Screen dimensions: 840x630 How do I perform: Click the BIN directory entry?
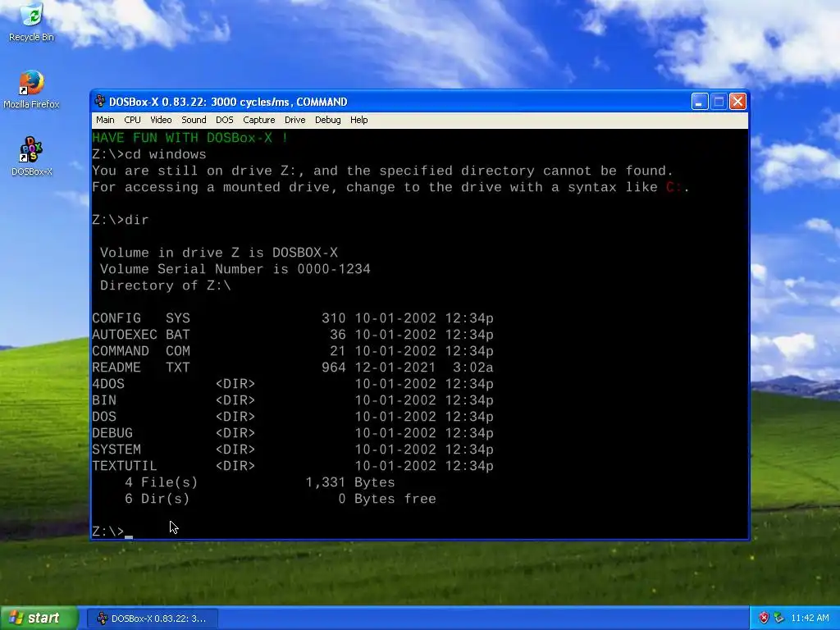click(293, 400)
